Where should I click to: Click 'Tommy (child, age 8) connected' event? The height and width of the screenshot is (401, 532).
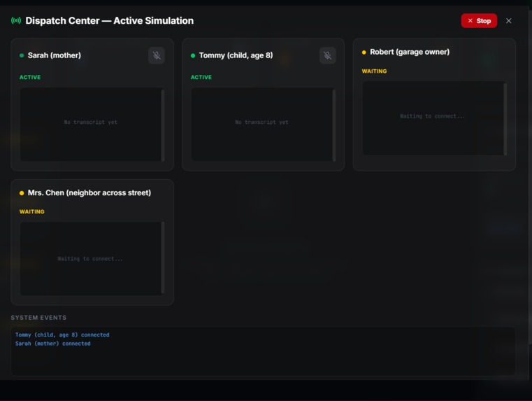point(62,335)
